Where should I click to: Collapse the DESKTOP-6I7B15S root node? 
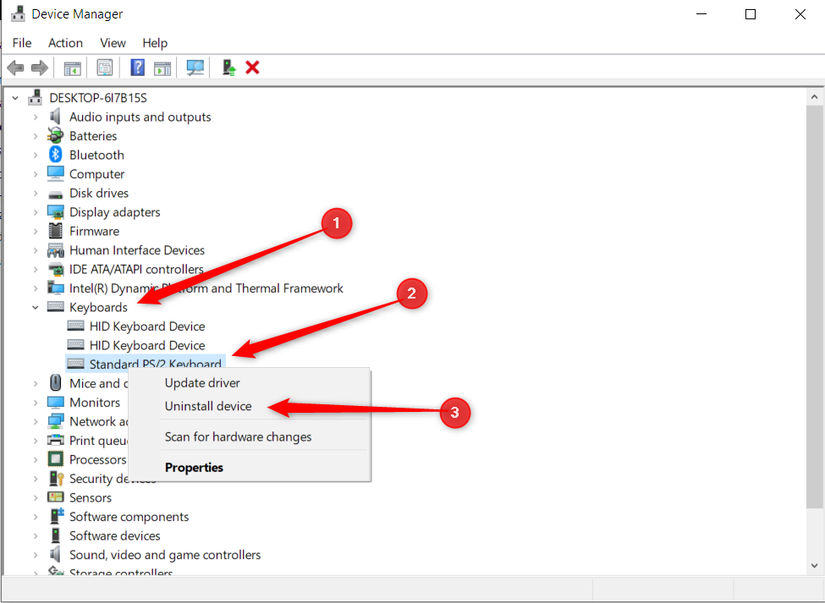[16, 98]
